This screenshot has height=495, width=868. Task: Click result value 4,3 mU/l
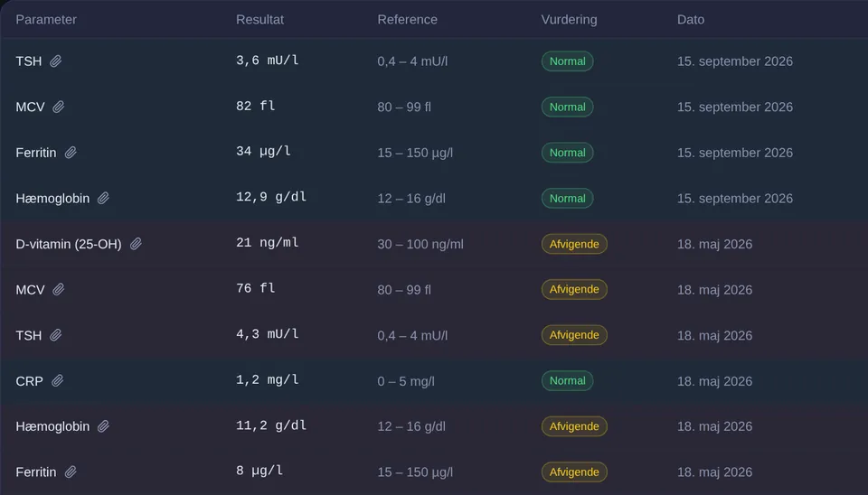[x=268, y=334]
